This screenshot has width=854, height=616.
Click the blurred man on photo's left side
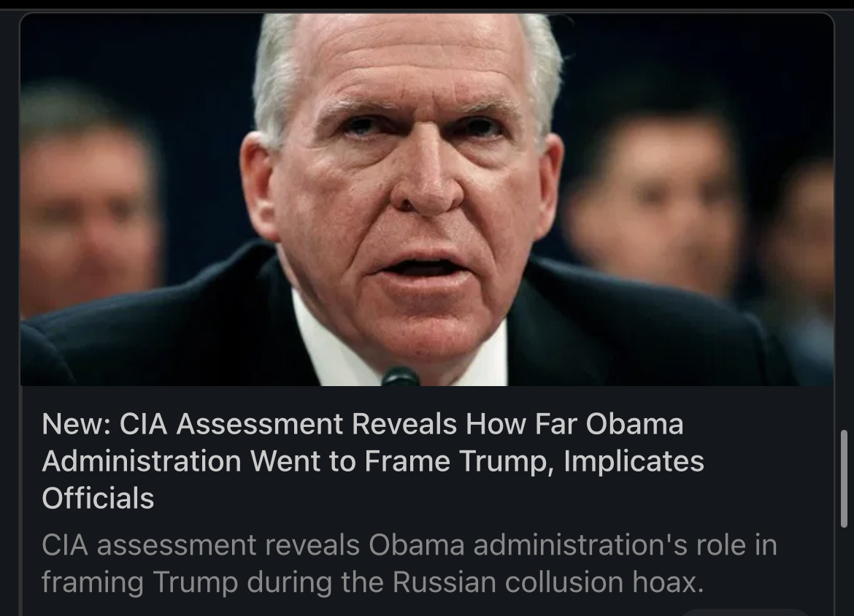[x=87, y=201]
